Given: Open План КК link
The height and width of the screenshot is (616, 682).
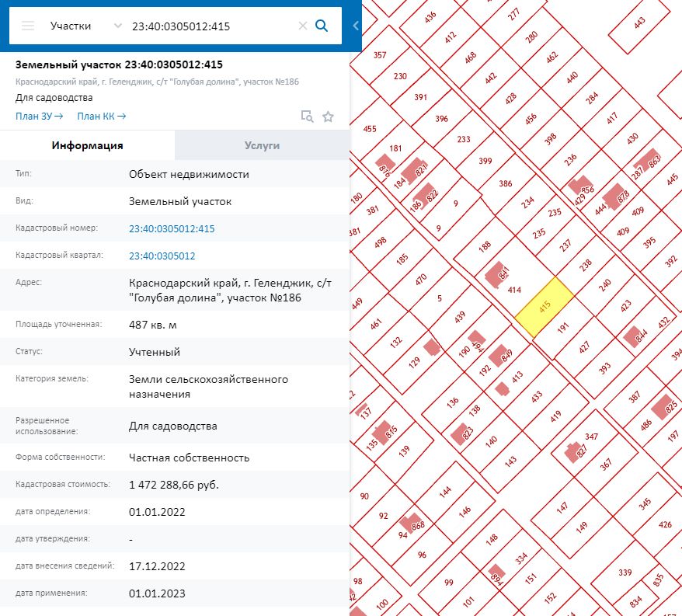Looking at the screenshot, I should pyautogui.click(x=101, y=117).
